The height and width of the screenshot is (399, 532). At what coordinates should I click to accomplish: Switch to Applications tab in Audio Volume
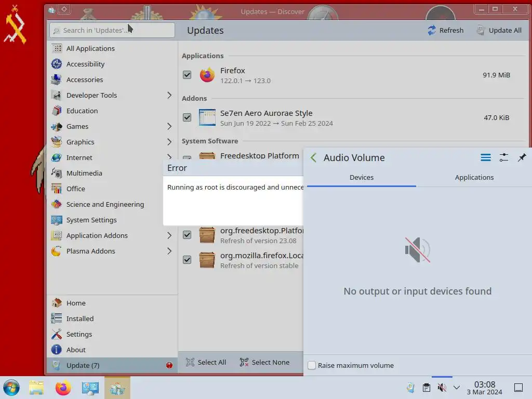(x=474, y=178)
